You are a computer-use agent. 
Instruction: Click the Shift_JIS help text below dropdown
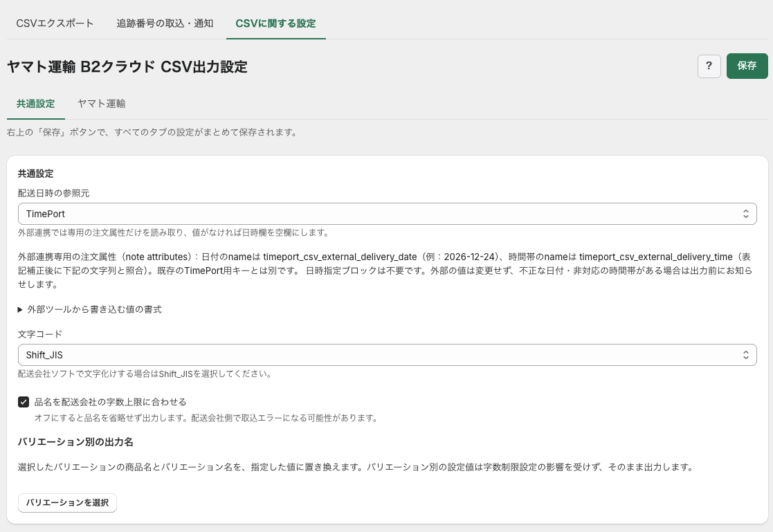145,374
